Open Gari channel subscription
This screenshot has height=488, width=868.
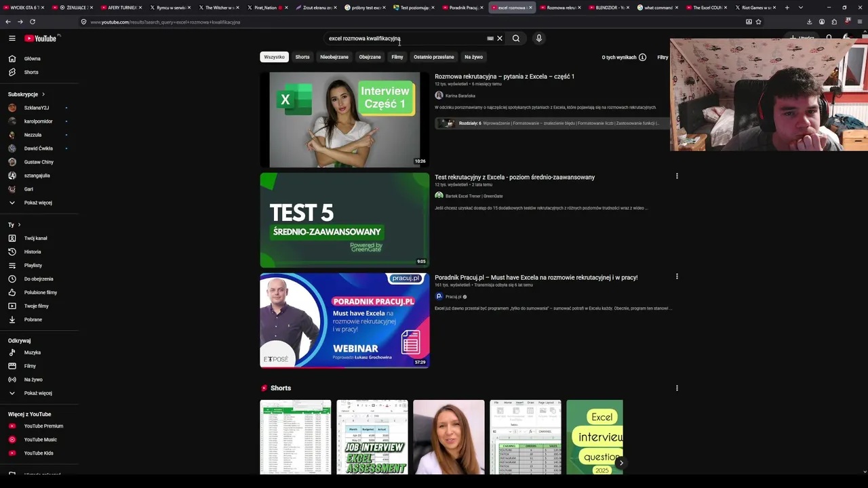pos(39,189)
